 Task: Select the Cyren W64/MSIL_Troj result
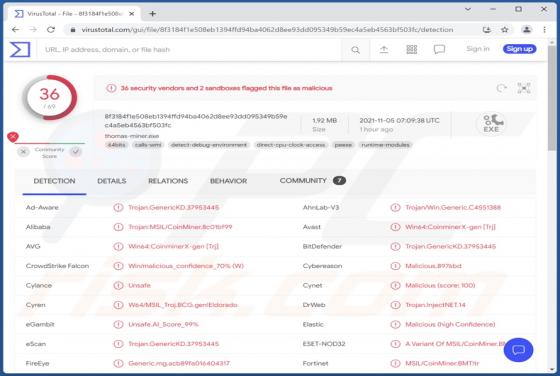tap(183, 305)
